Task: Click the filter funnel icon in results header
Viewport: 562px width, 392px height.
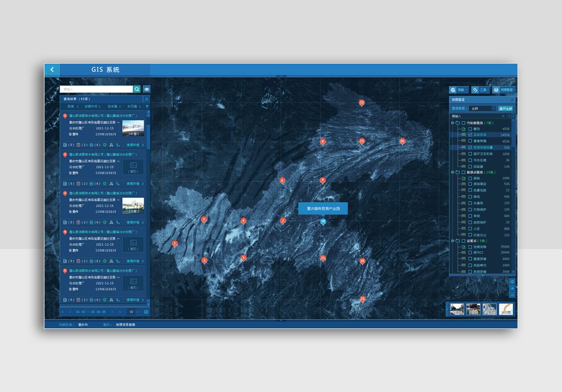Action: click(x=147, y=106)
